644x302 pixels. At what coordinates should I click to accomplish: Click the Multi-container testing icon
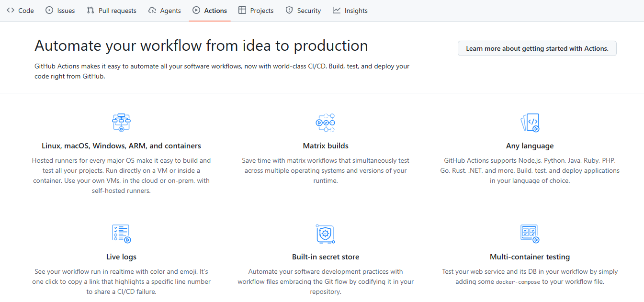(530, 234)
